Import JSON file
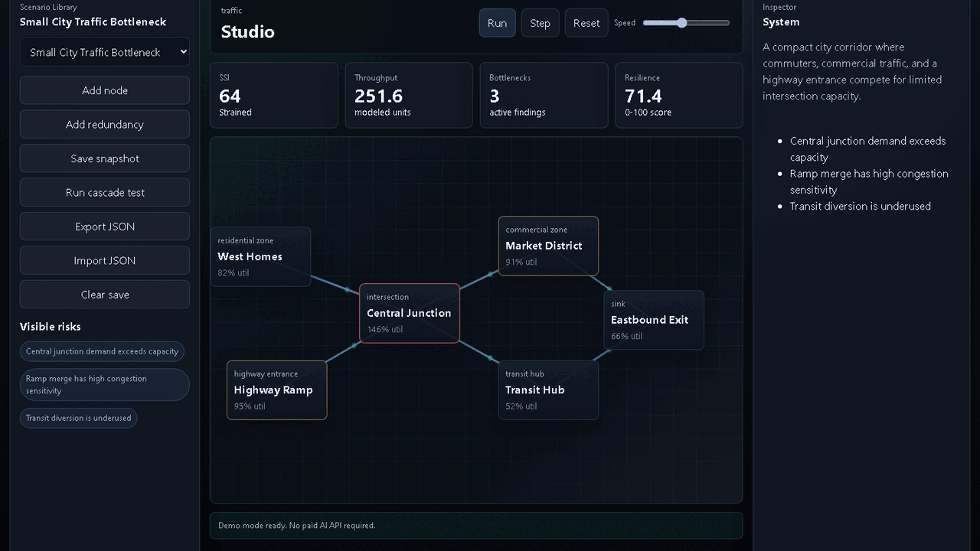 click(x=104, y=260)
